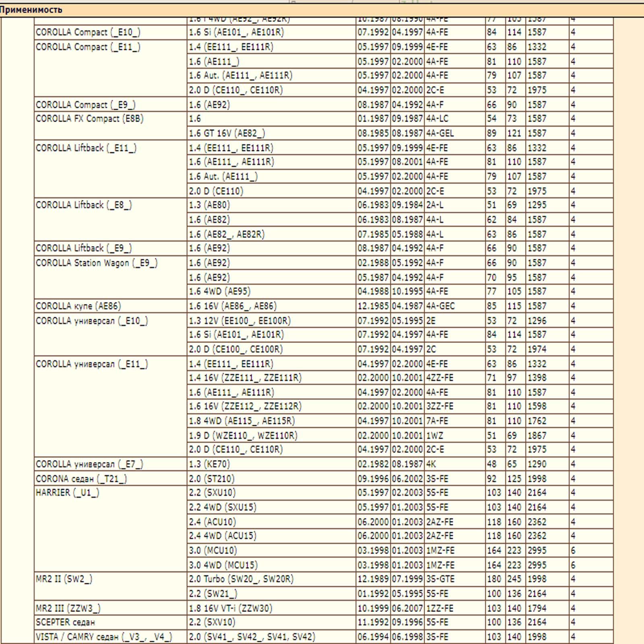Screen dimensions: 644x644
Task: Click the CORONA седан (_T21_) model
Action: coord(81,479)
